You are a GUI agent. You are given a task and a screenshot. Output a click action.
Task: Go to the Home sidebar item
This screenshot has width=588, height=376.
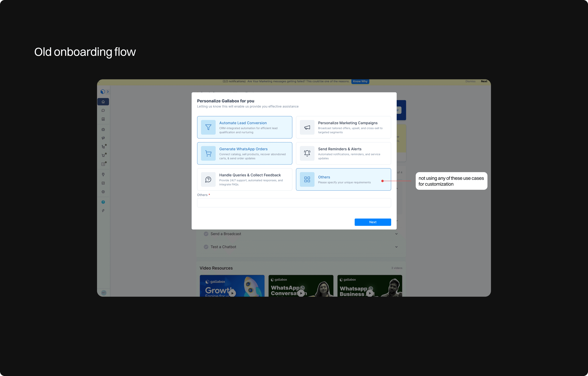(103, 102)
